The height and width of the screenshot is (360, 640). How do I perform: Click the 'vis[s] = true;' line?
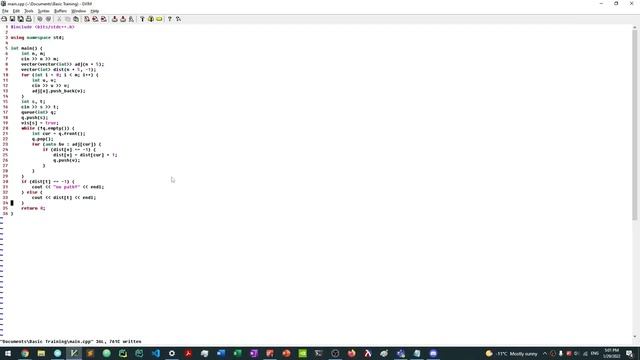click(40, 123)
